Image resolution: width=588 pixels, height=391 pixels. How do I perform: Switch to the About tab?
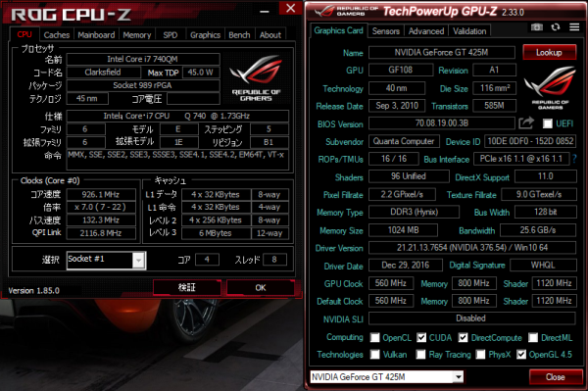click(270, 35)
